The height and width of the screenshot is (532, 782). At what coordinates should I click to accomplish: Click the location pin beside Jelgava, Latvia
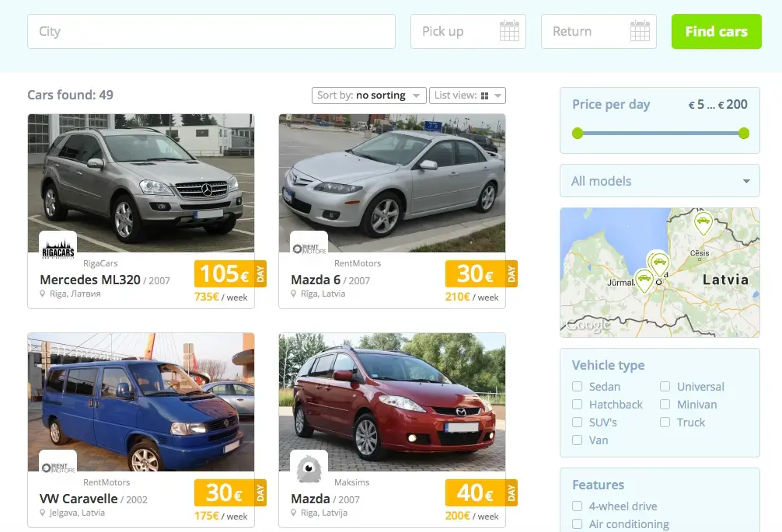(x=43, y=513)
